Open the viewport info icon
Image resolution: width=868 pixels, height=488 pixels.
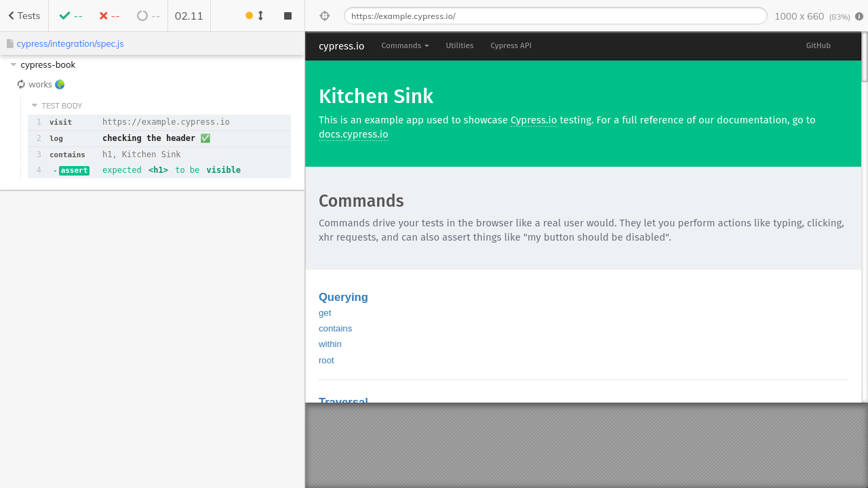click(x=859, y=16)
